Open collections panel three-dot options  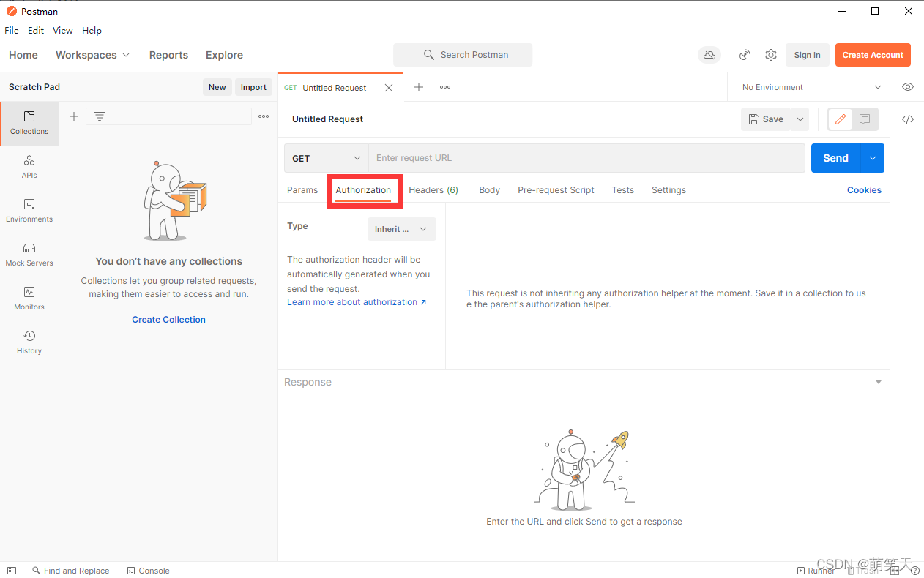coord(264,116)
